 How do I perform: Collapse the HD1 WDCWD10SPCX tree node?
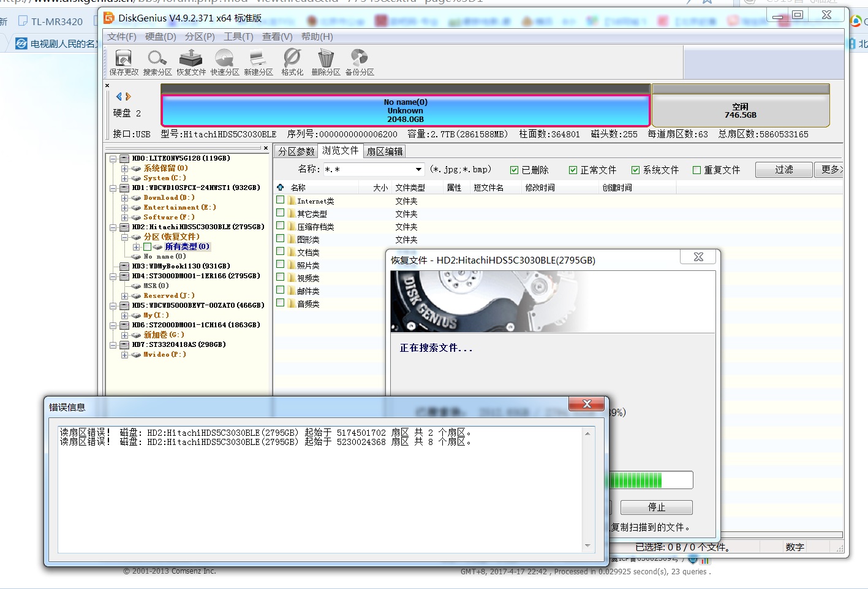click(x=113, y=188)
